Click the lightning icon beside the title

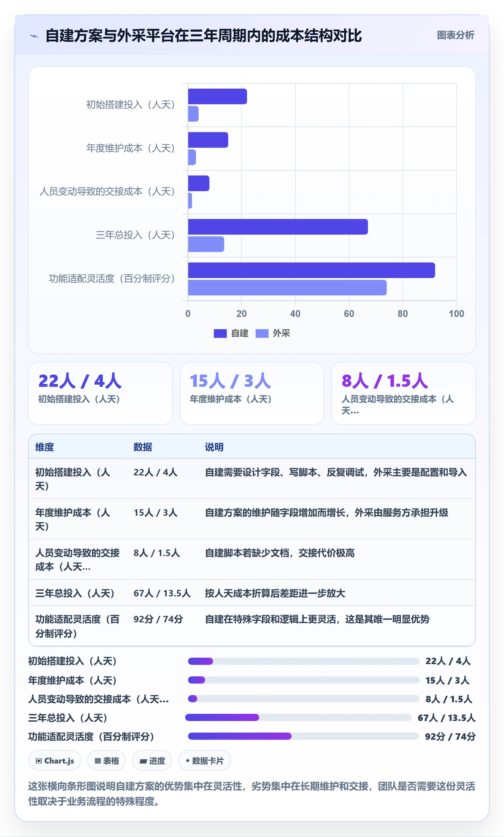pos(34,36)
